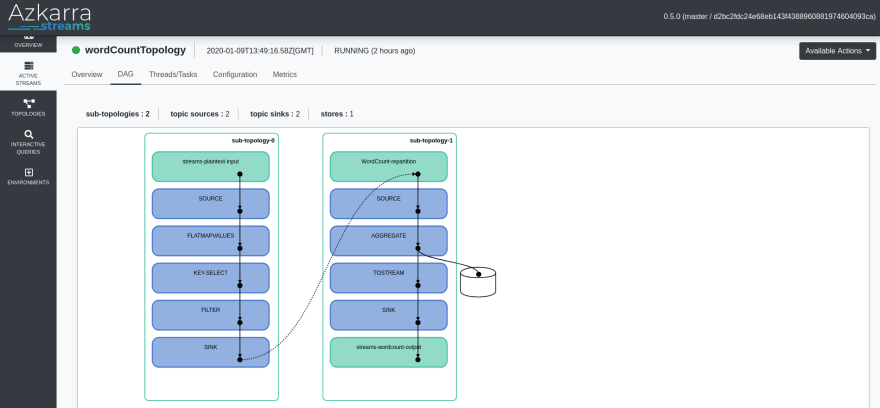Image resolution: width=880 pixels, height=408 pixels.
Task: Click the streams-wordcount-output topic node
Action: [388, 352]
